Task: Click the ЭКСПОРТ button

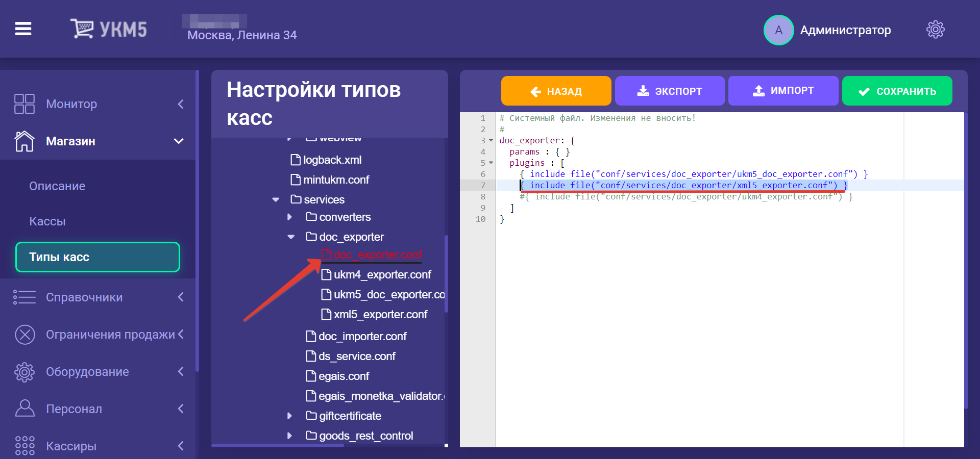Action: [x=670, y=91]
